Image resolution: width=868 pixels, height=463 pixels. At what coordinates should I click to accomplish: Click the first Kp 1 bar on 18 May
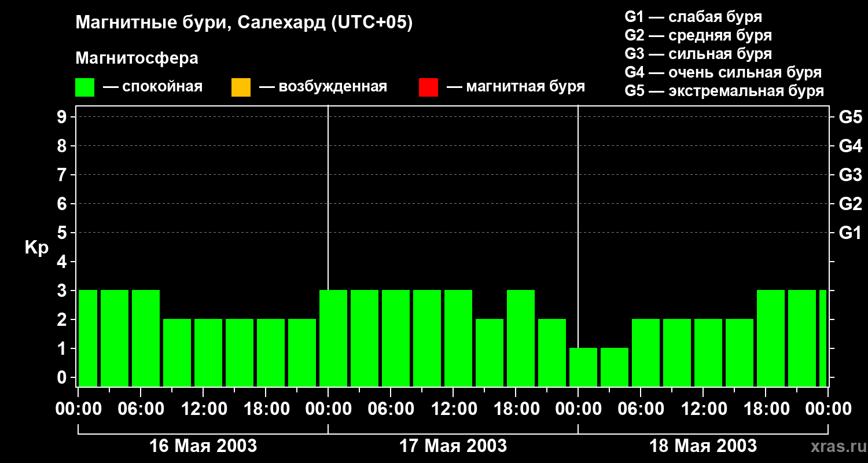583,367
